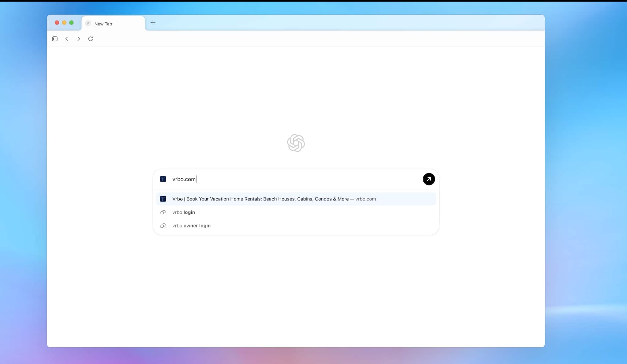Click the Vrbo favicon in first suggestion
The width and height of the screenshot is (627, 364).
click(x=163, y=199)
